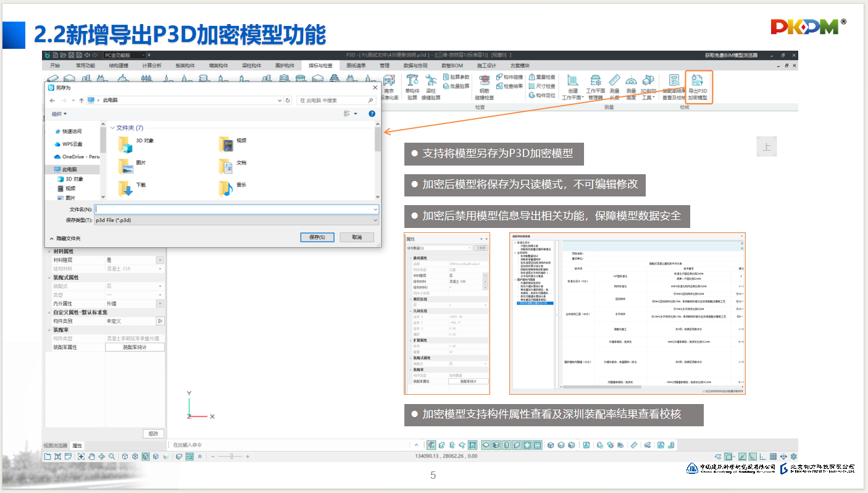Click the 装配率统计 button in properties

(135, 347)
